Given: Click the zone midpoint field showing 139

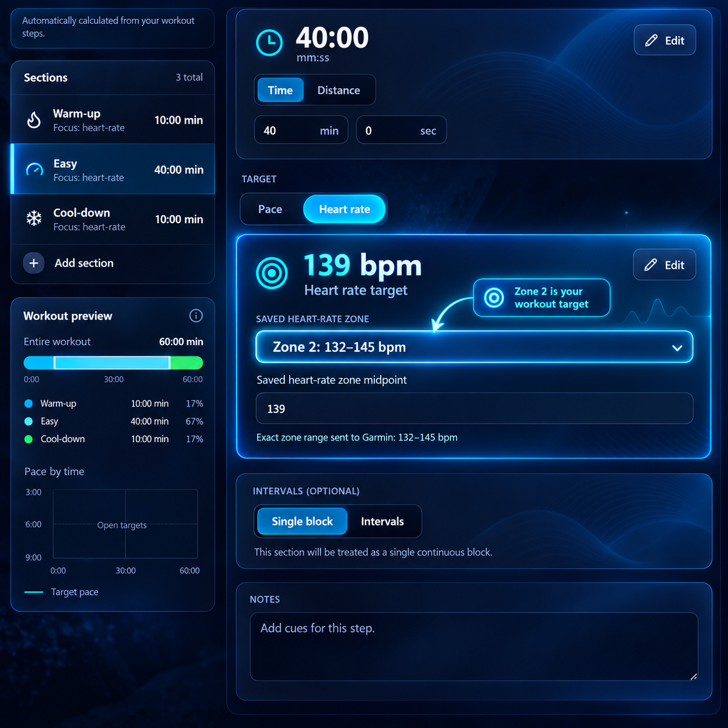Looking at the screenshot, I should point(474,409).
